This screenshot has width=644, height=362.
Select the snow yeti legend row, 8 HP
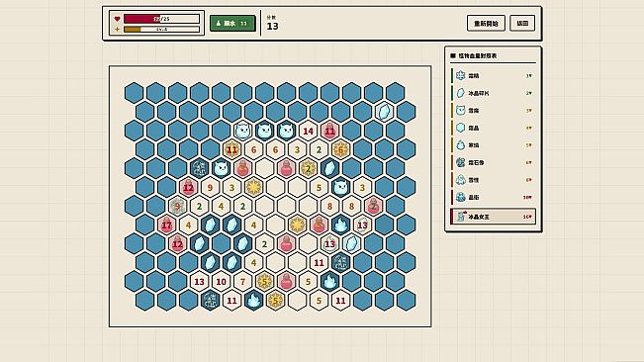(494, 180)
